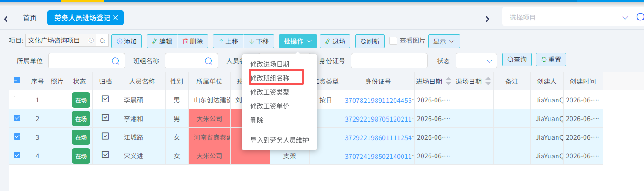
Task: Click the 在场 status badge for 江城路
Action: (x=80, y=137)
